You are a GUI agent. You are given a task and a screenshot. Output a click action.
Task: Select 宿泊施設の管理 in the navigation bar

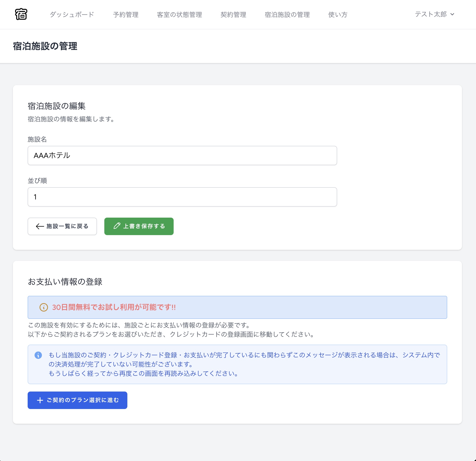tap(287, 14)
